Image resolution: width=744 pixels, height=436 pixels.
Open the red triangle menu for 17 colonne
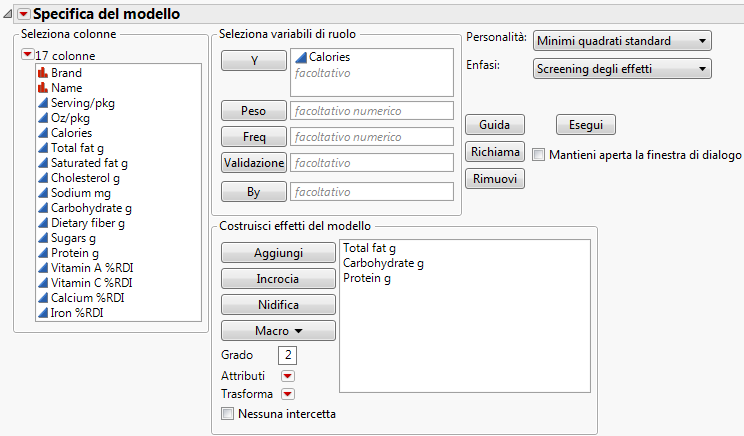[x=27, y=55]
